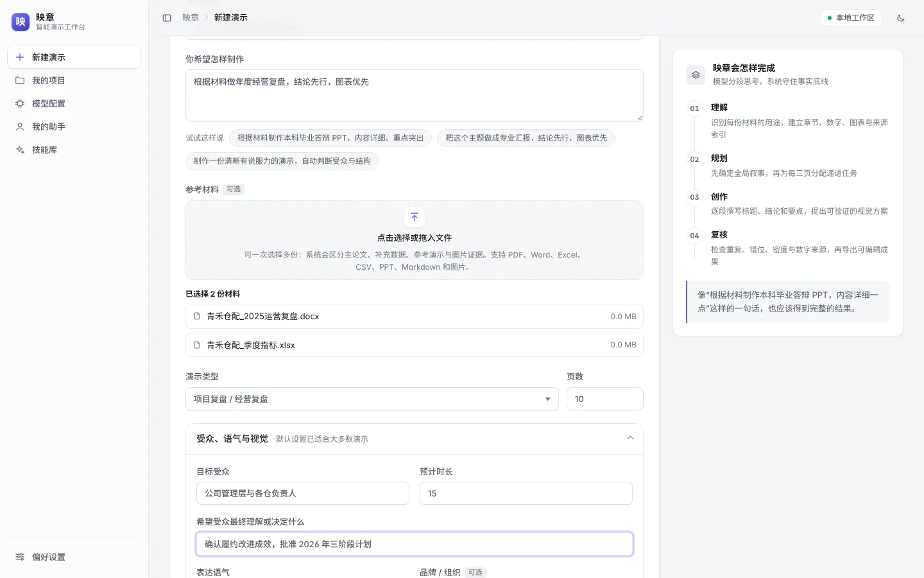Screen dimensions: 924x578
Task: Click the 映章 app logo icon
Action: (x=21, y=22)
